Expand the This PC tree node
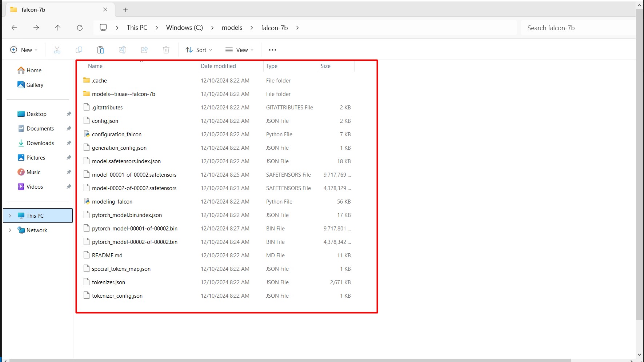This screenshot has width=644, height=362. [x=10, y=216]
